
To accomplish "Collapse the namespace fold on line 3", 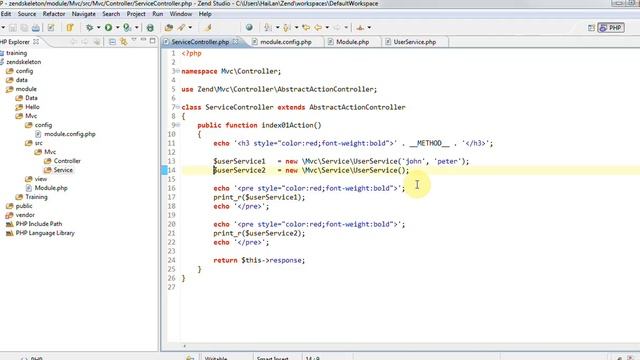I will [x=178, y=71].
